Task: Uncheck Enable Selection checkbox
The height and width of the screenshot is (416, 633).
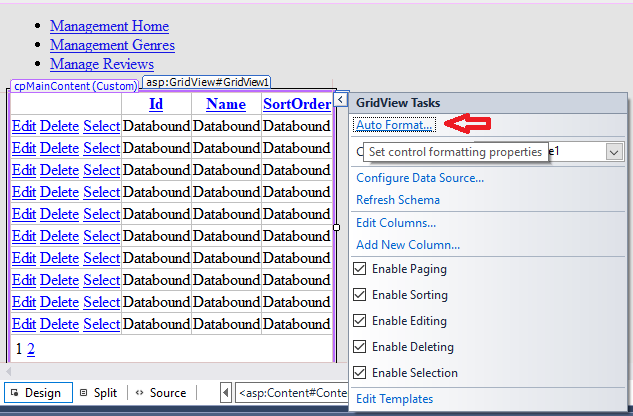Action: tap(361, 373)
